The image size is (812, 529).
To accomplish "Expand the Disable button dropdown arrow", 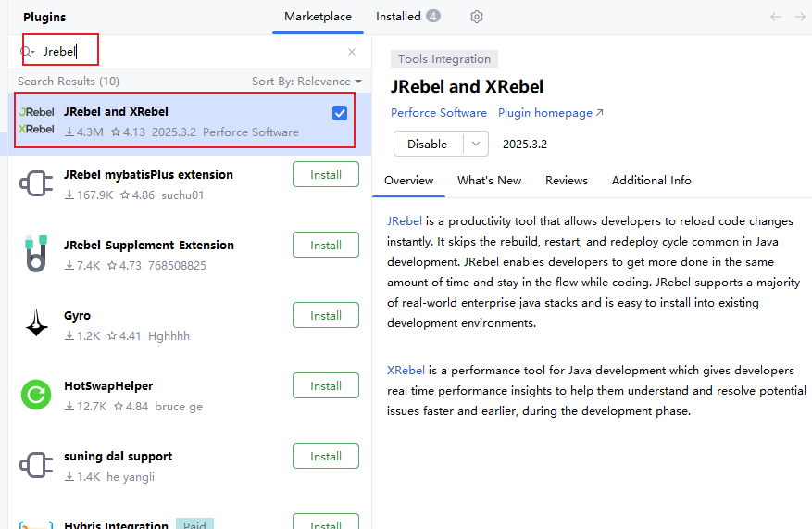I will (x=476, y=144).
